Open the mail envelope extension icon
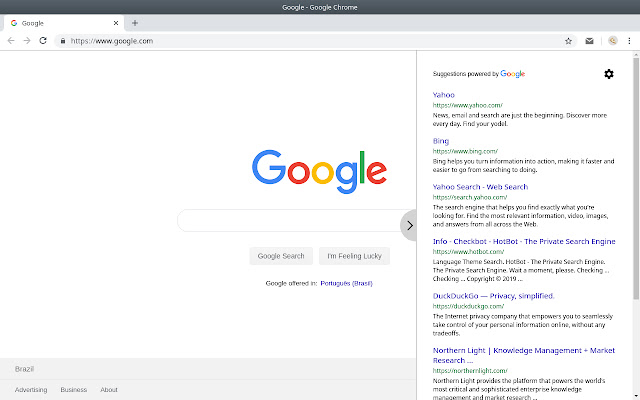Viewport: 640px width, 400px height. point(589,41)
